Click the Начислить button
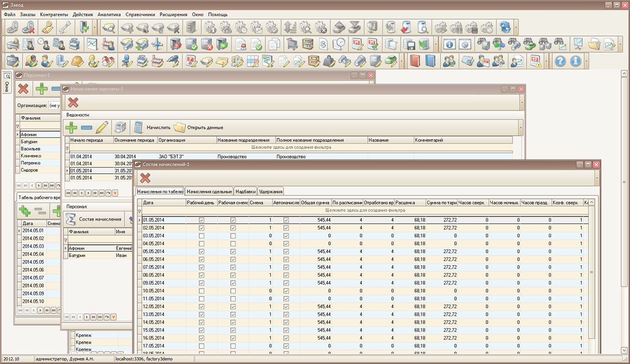Screen dimensions: 630x364 (158, 128)
